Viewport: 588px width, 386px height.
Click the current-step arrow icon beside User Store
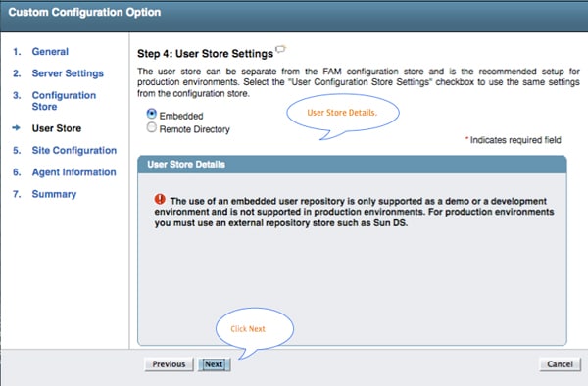[16, 128]
